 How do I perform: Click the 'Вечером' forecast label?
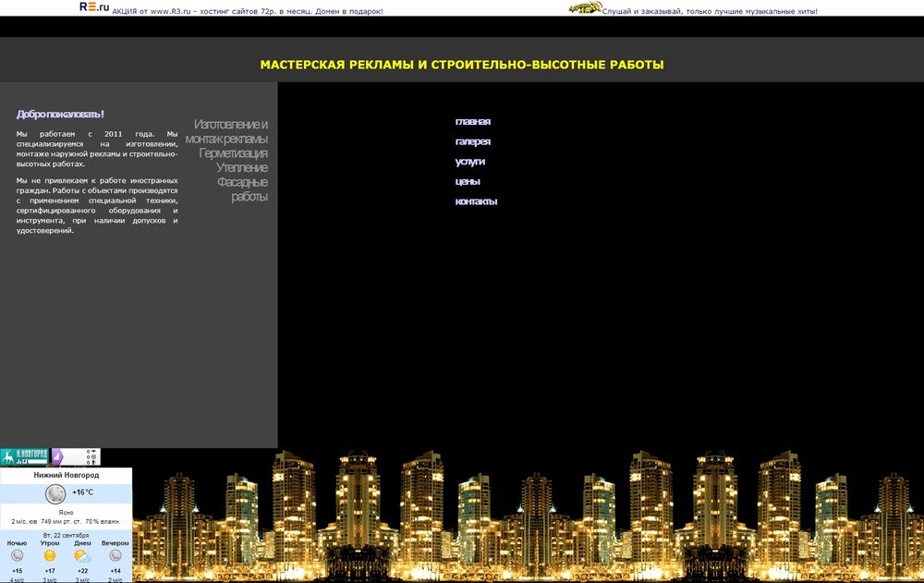(115, 543)
